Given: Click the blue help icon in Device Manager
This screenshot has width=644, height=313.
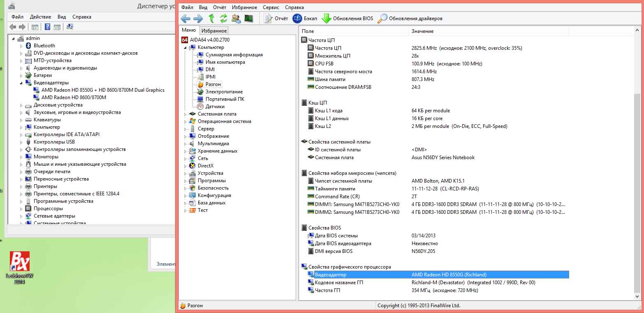Looking at the screenshot, I should pyautogui.click(x=48, y=27).
